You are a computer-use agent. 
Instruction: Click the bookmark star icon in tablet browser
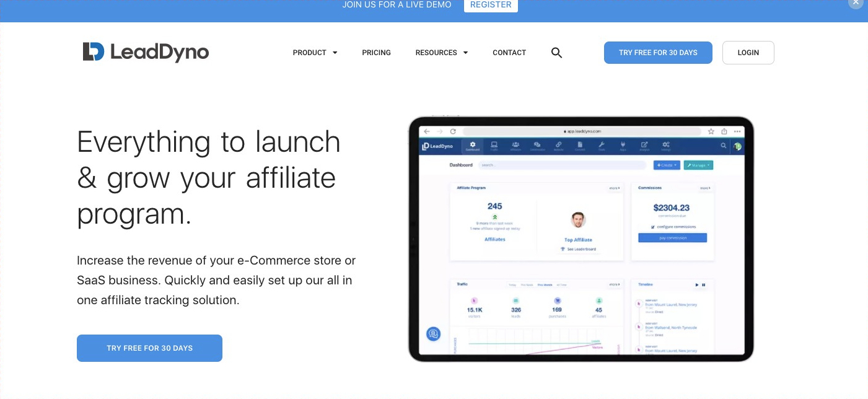pyautogui.click(x=711, y=131)
